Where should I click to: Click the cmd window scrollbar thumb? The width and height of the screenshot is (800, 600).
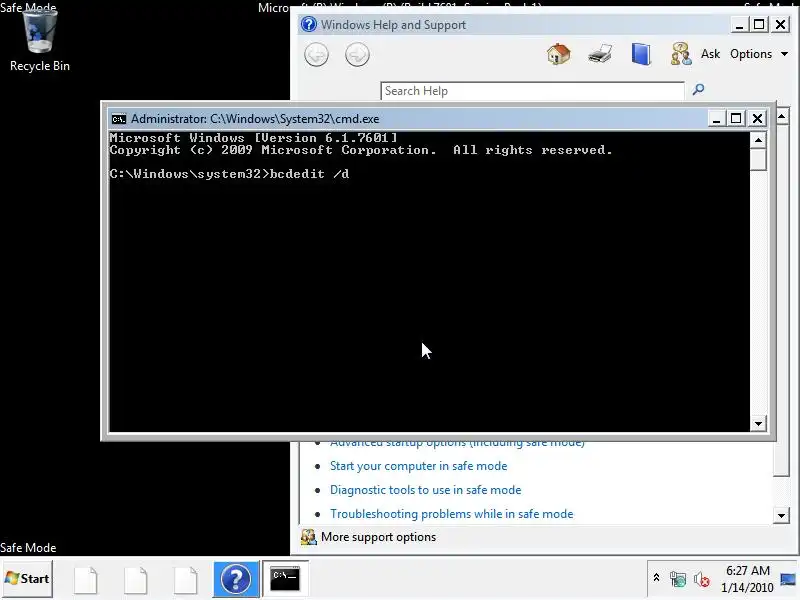759,159
